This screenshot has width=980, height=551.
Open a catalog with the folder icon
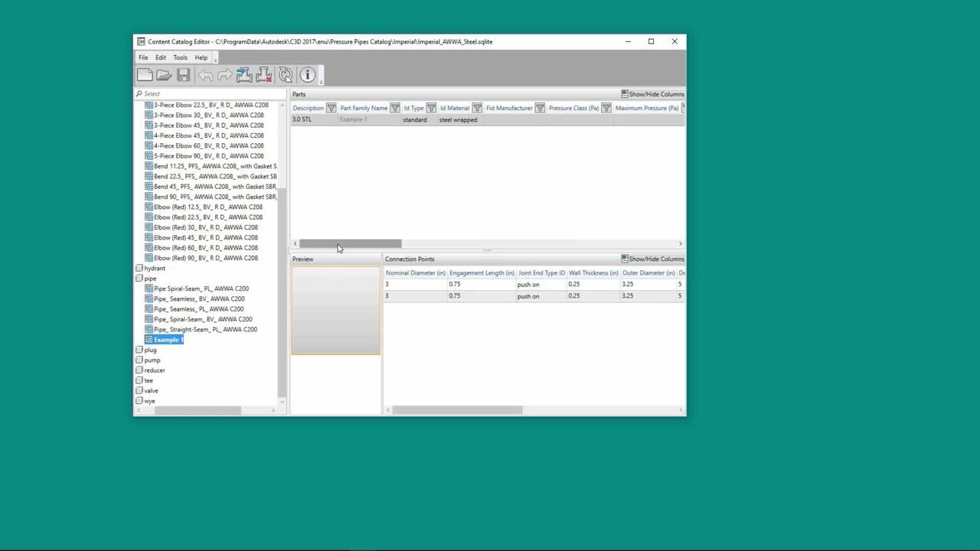[x=164, y=74]
